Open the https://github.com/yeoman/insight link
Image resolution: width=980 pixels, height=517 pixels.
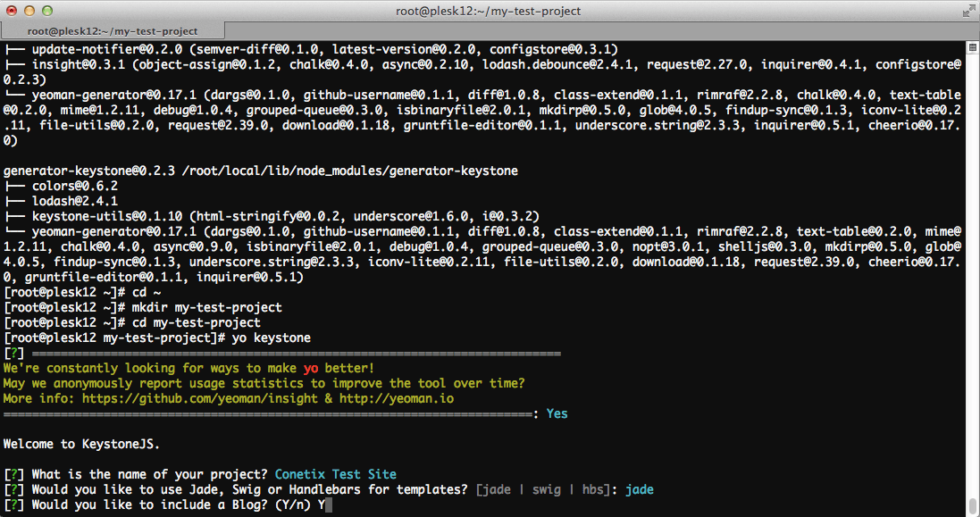point(200,398)
